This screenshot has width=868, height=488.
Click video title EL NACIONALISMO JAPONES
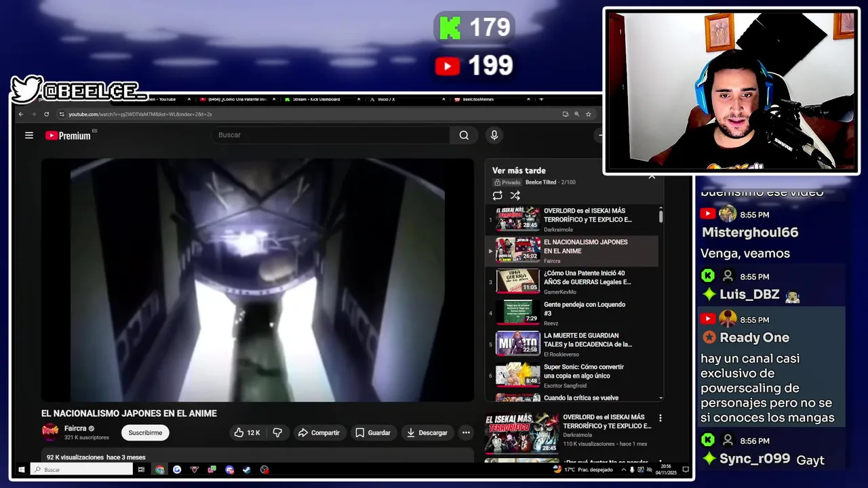point(129,413)
